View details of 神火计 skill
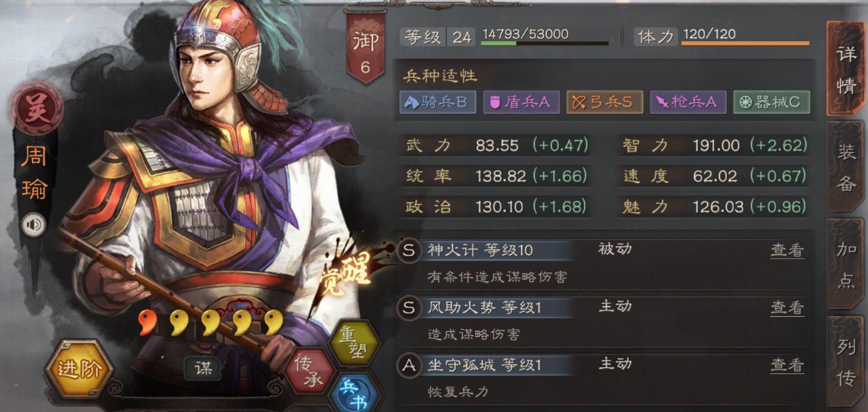868x412 pixels. [x=787, y=250]
